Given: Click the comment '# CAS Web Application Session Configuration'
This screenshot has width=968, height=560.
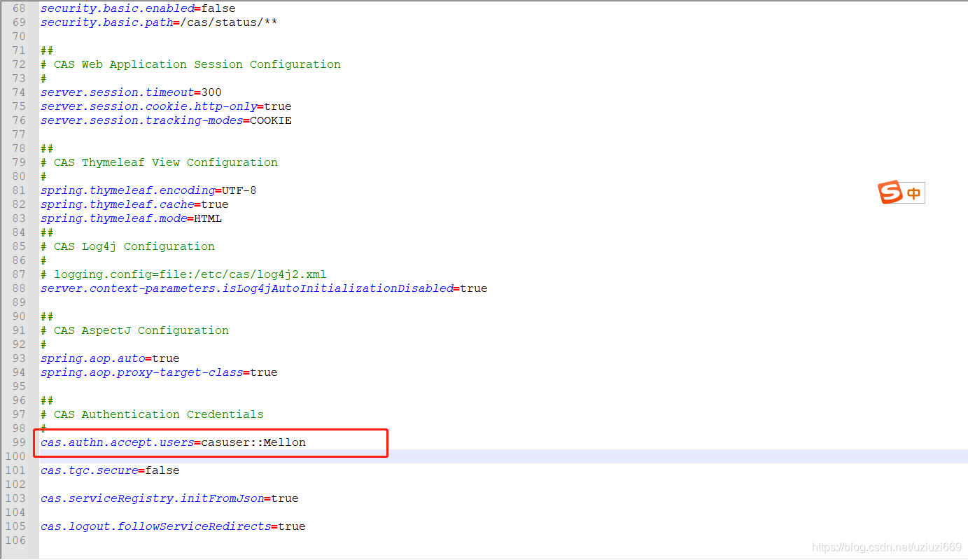Looking at the screenshot, I should coord(190,64).
